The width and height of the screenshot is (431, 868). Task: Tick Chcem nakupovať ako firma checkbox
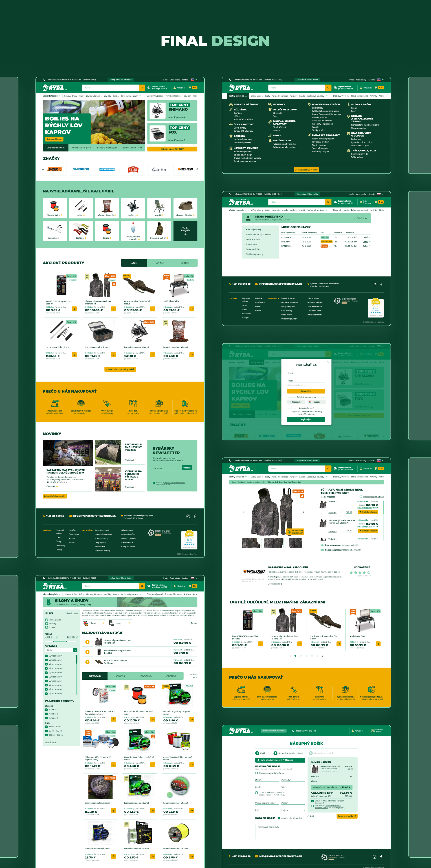(x=257, y=773)
